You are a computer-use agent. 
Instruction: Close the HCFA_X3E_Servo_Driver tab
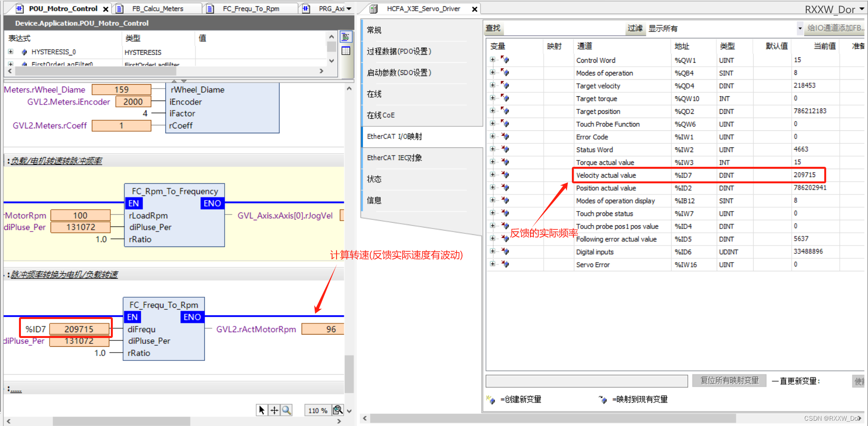point(475,9)
